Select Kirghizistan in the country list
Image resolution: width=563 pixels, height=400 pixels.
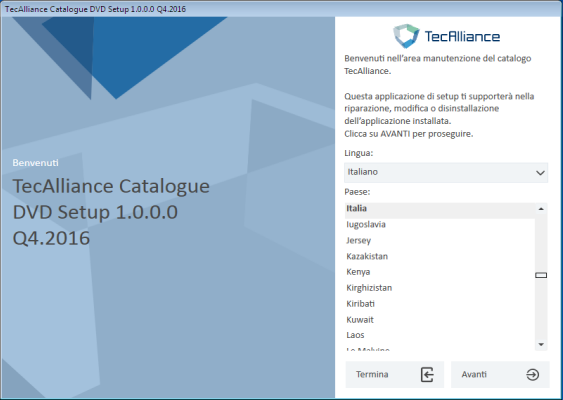pyautogui.click(x=440, y=288)
